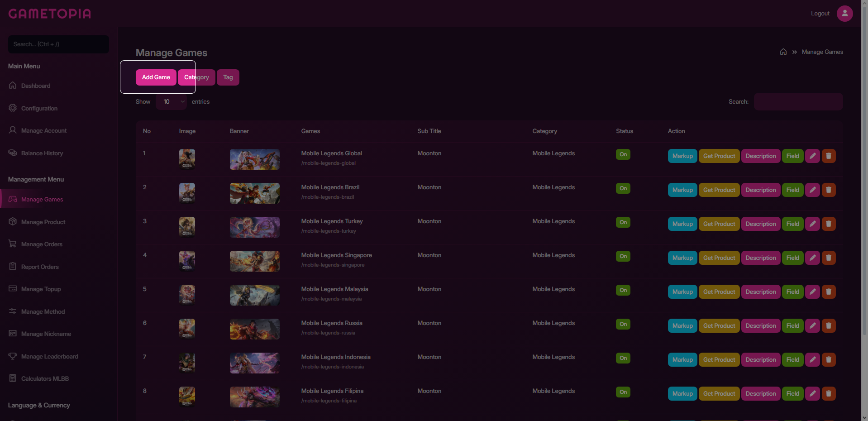Sort table by Games column header
868x421 pixels.
(310, 131)
